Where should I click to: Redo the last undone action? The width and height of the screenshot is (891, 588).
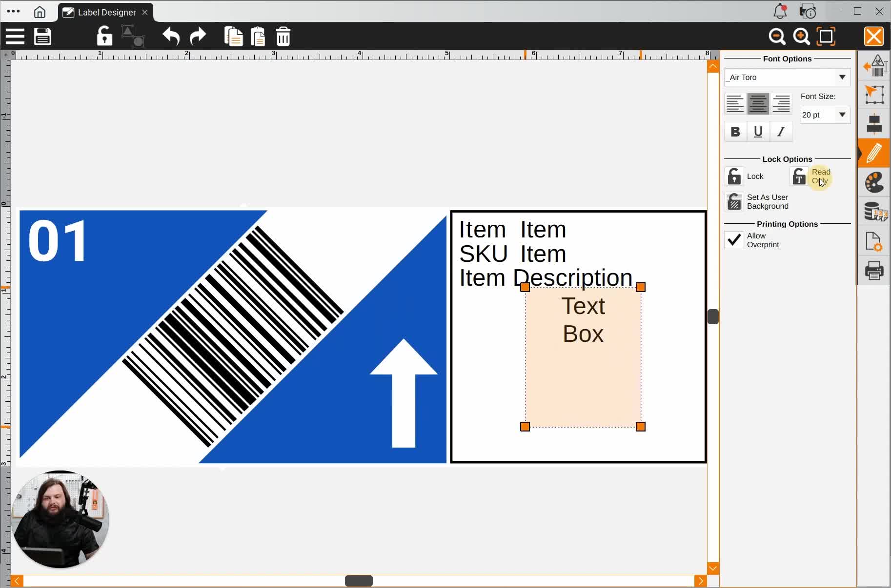[x=198, y=37]
